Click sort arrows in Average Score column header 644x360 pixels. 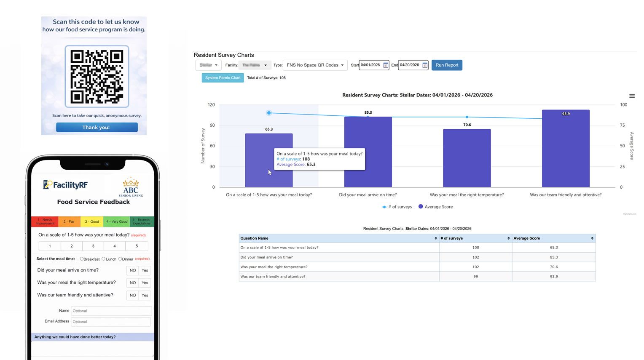592,238
